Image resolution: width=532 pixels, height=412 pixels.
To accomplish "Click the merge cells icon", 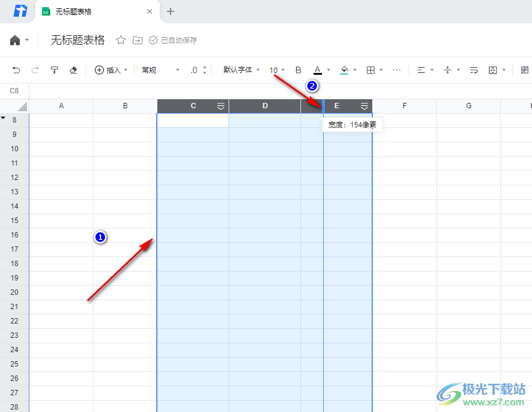I will tap(493, 70).
